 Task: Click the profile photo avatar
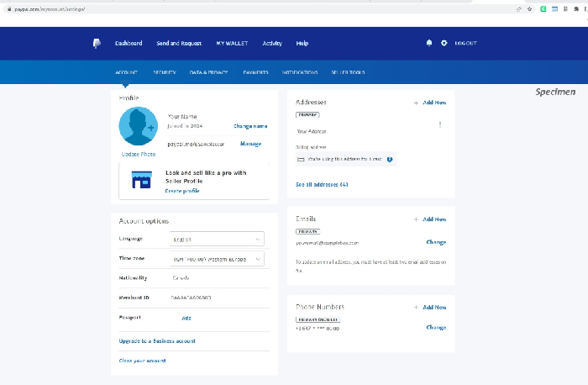pyautogui.click(x=138, y=127)
